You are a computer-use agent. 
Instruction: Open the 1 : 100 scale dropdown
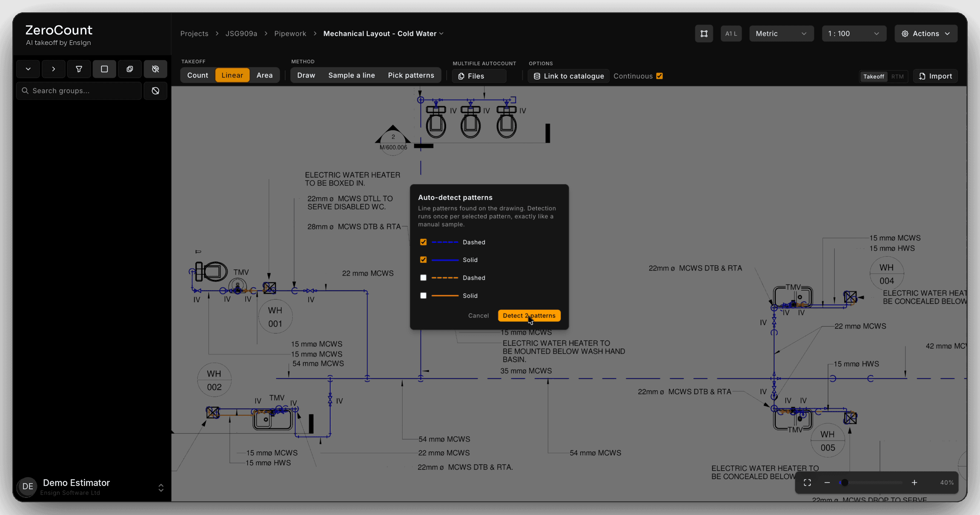854,34
